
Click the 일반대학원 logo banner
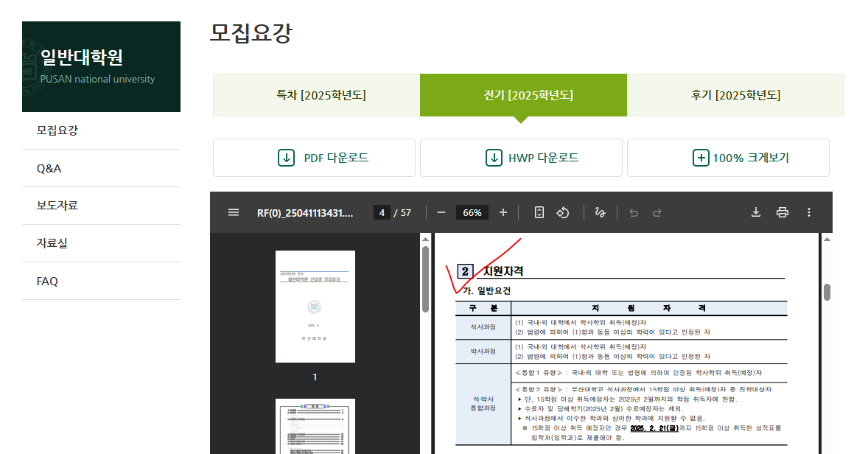[101, 66]
